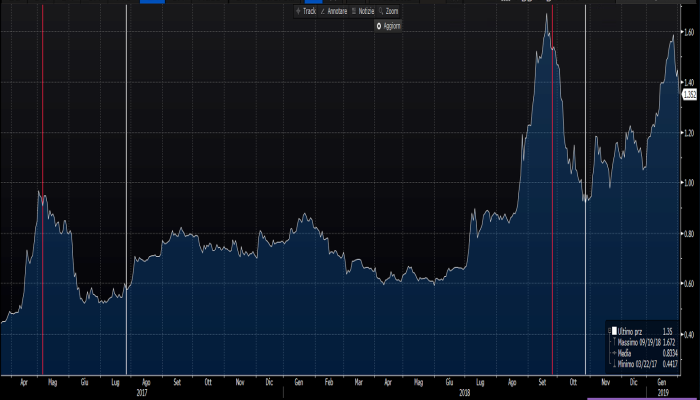Screen dimensions: 700x400
Task: Click the Minimo marker icon in legend
Action: point(614,364)
